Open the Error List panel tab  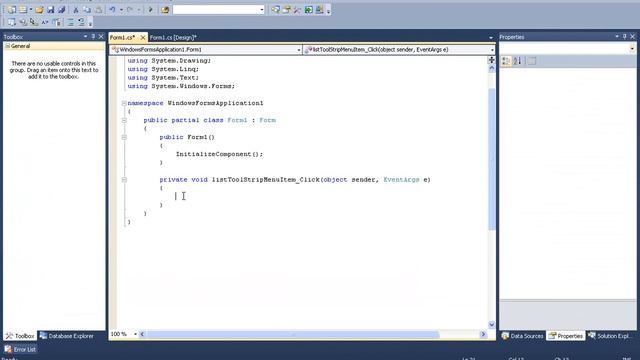[x=20, y=349]
